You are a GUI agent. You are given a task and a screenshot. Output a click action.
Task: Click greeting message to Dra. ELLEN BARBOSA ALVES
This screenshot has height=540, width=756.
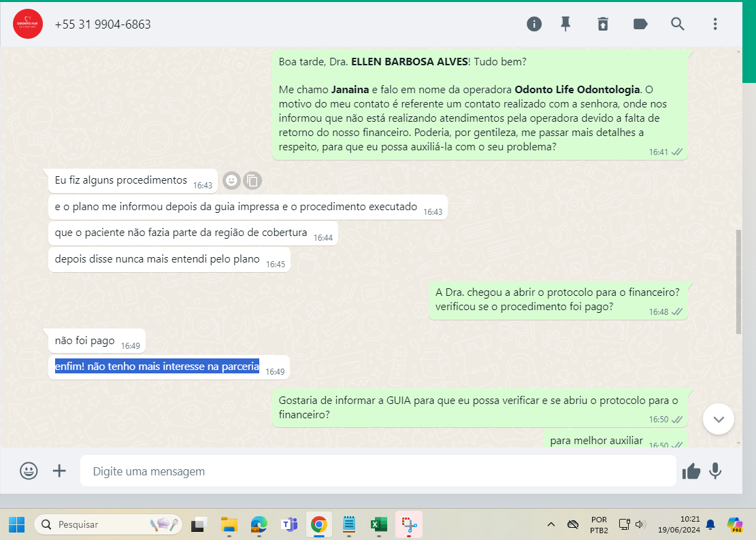(480, 105)
